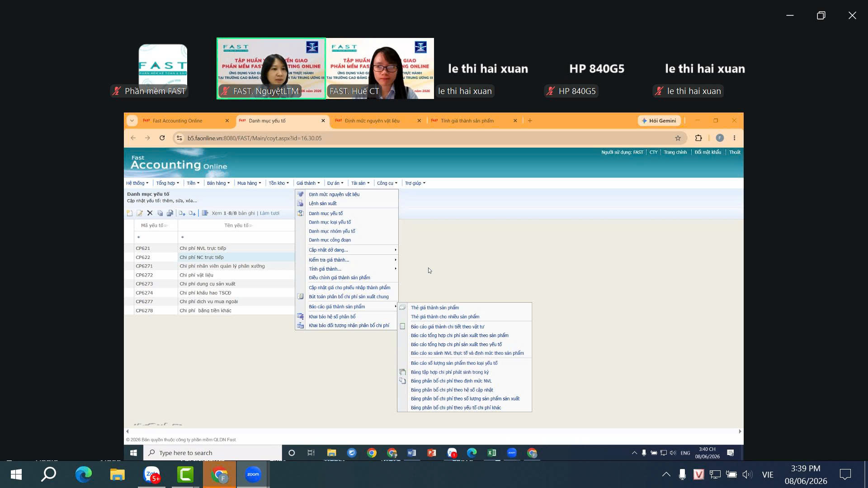Click the Đổi mật khẩu link

click(x=708, y=152)
